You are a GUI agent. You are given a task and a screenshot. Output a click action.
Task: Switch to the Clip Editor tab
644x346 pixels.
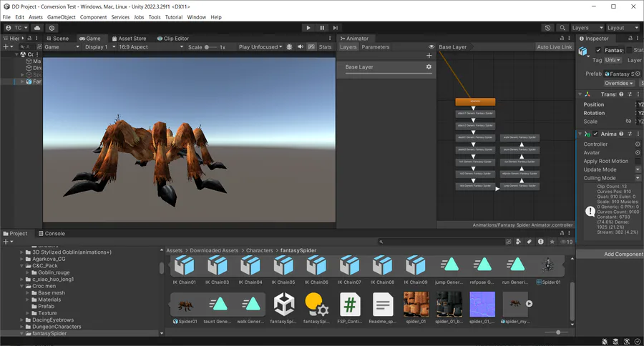[173, 38]
